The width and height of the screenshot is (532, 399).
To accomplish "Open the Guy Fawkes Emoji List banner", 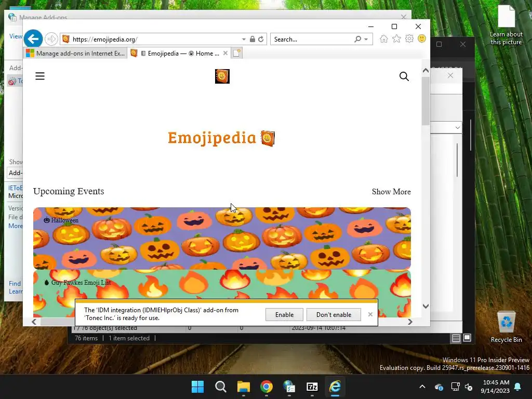I will click(x=222, y=294).
